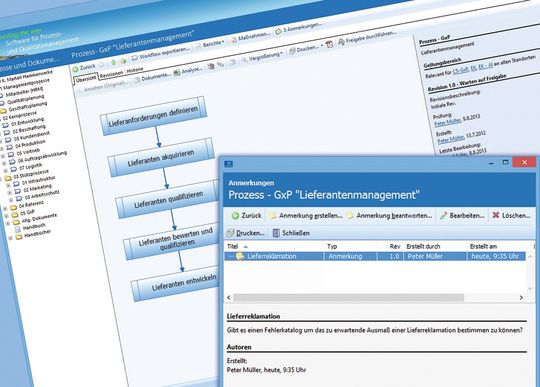Expand the Allg. Dokumente tree node
This screenshot has height=387, width=540.
8,223
